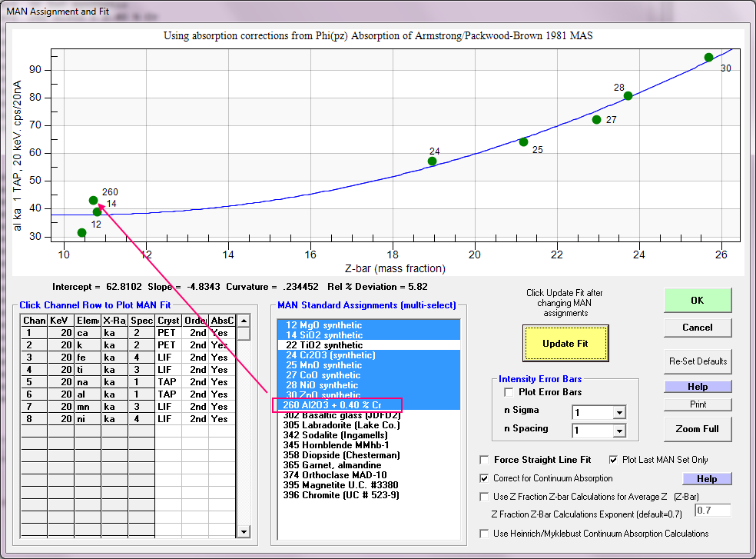
Task: Click the Zoom Full button
Action: [x=698, y=428]
